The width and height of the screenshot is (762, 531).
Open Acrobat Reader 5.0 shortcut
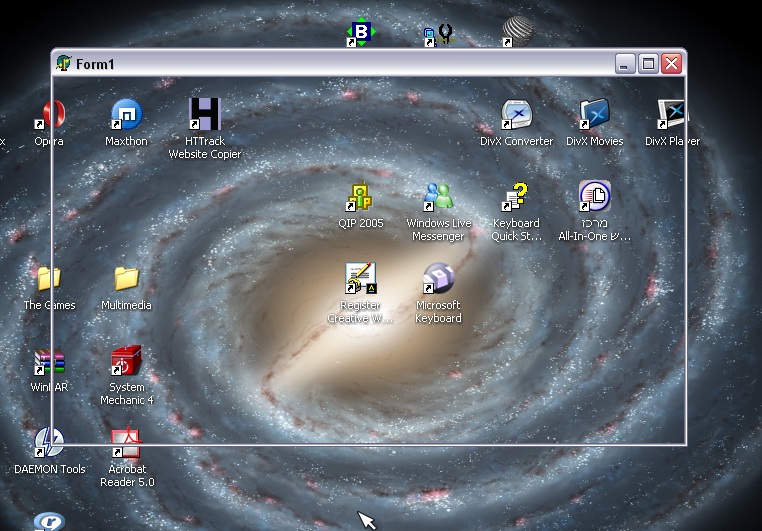(x=126, y=444)
